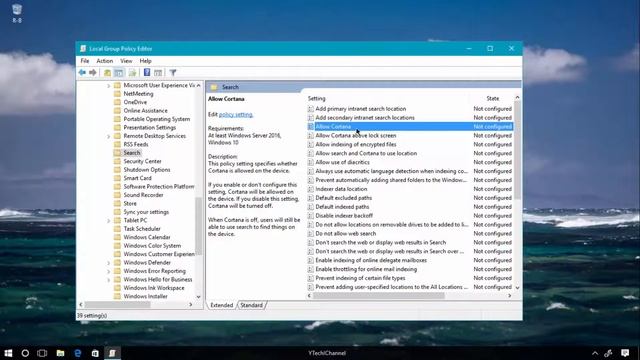Viewport: 640px width, 360px height.
Task: Expand the Remote Desktop Services node
Action: point(109,136)
